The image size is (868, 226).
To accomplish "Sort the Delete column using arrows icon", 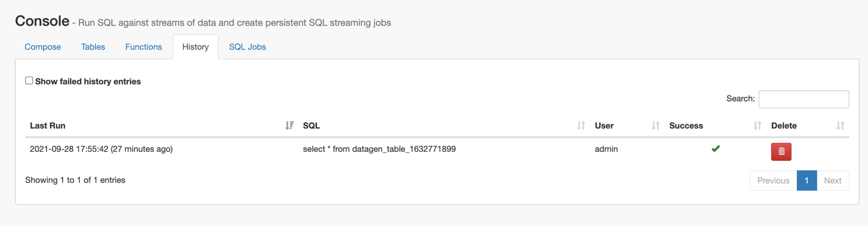I will coord(840,126).
